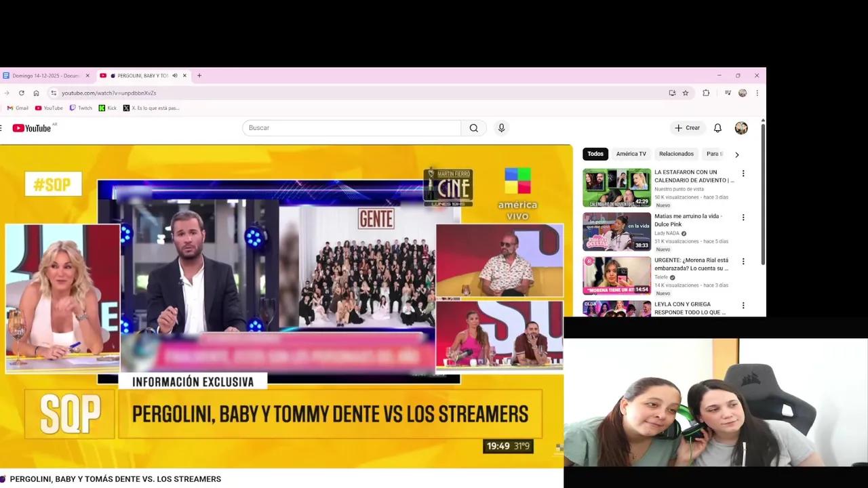Minimize the Chrome window
Image resolution: width=868 pixels, height=488 pixels.
coord(719,75)
